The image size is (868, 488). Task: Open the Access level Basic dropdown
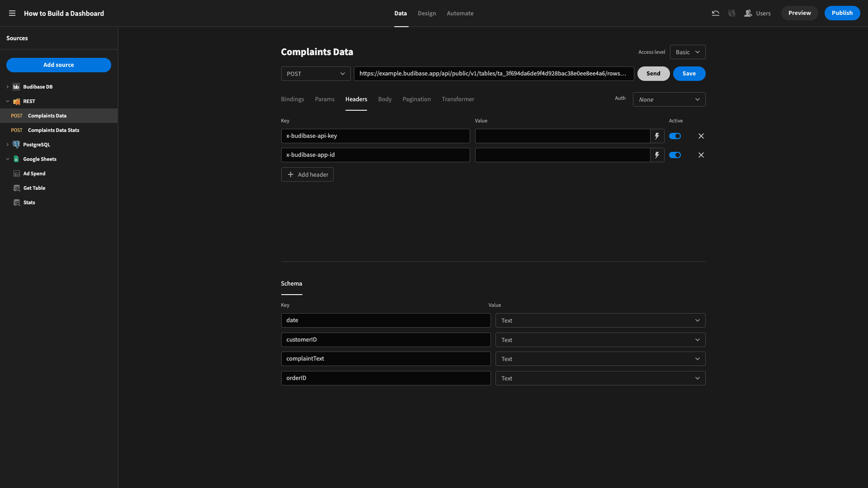point(687,52)
